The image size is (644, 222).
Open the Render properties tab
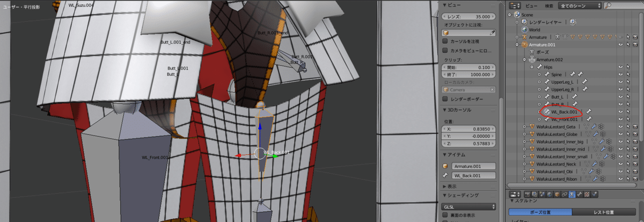(x=527, y=194)
